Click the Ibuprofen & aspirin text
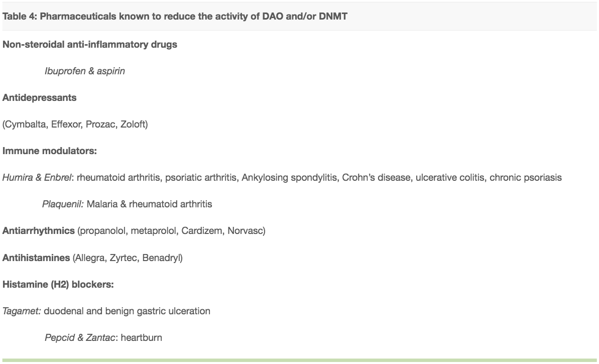 [x=85, y=71]
